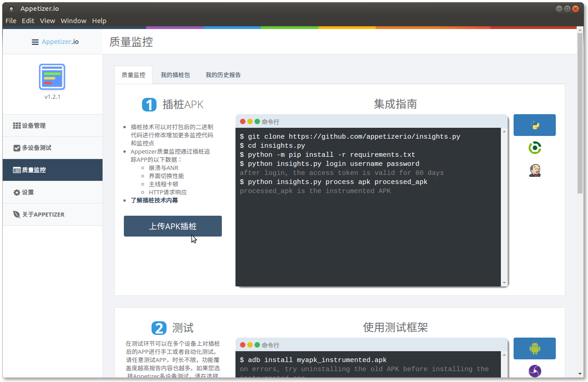Open the Help menu
Image resolution: width=588 pixels, height=382 pixels.
[x=99, y=20]
